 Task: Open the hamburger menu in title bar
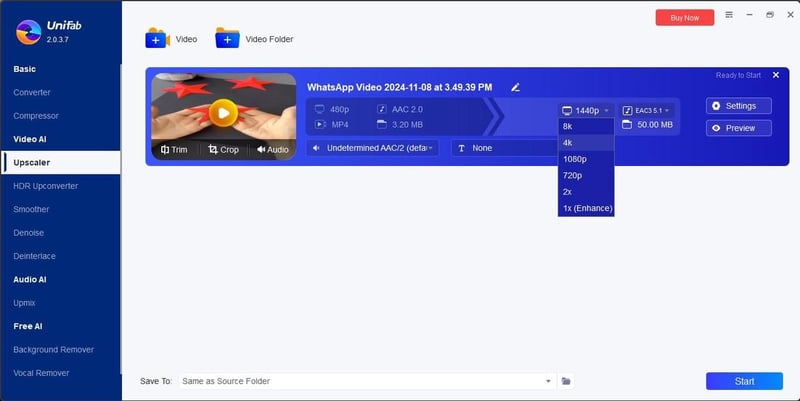728,16
